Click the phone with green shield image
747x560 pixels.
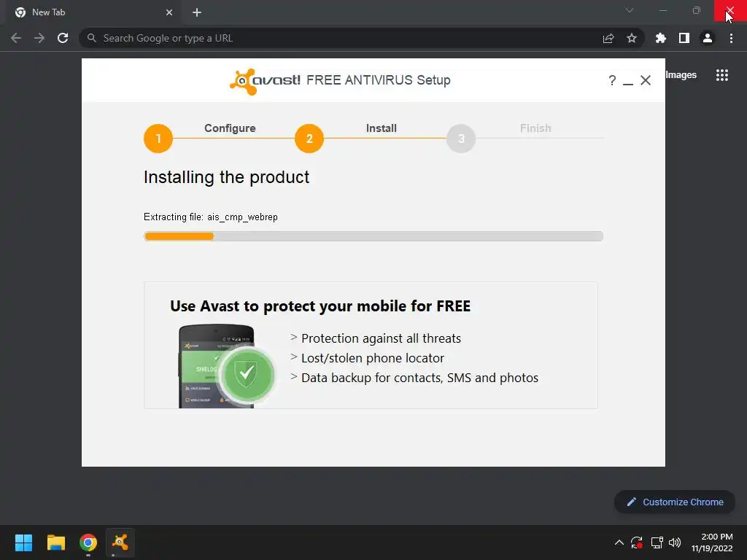pos(227,366)
